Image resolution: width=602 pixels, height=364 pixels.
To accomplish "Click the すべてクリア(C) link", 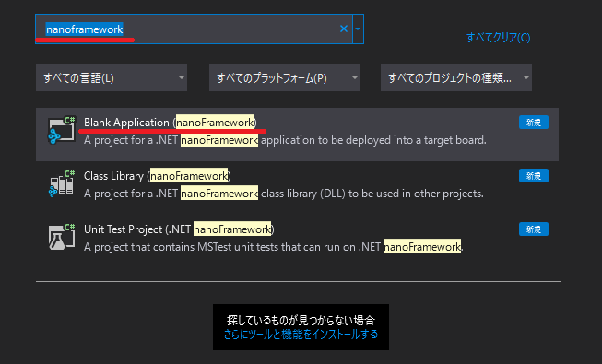I will 499,38.
